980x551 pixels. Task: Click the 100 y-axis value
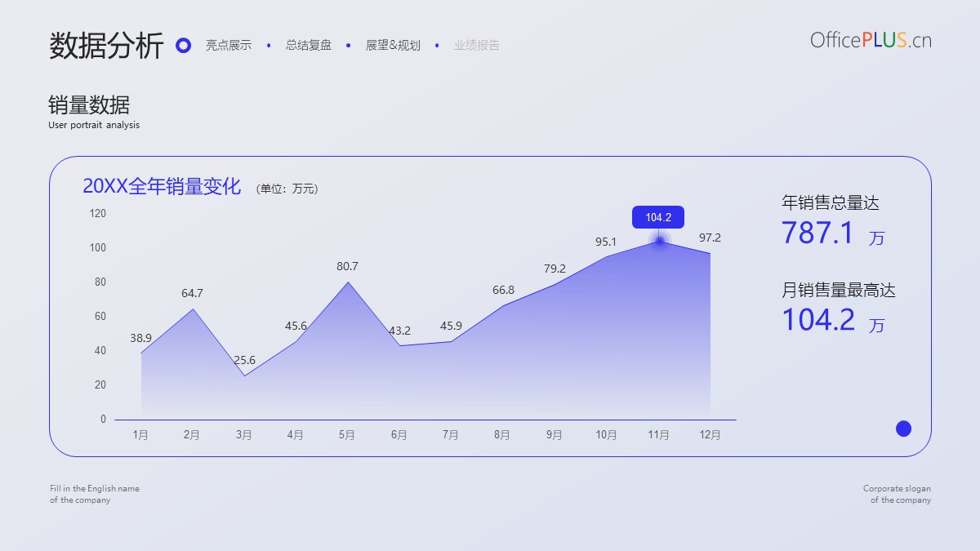point(98,248)
